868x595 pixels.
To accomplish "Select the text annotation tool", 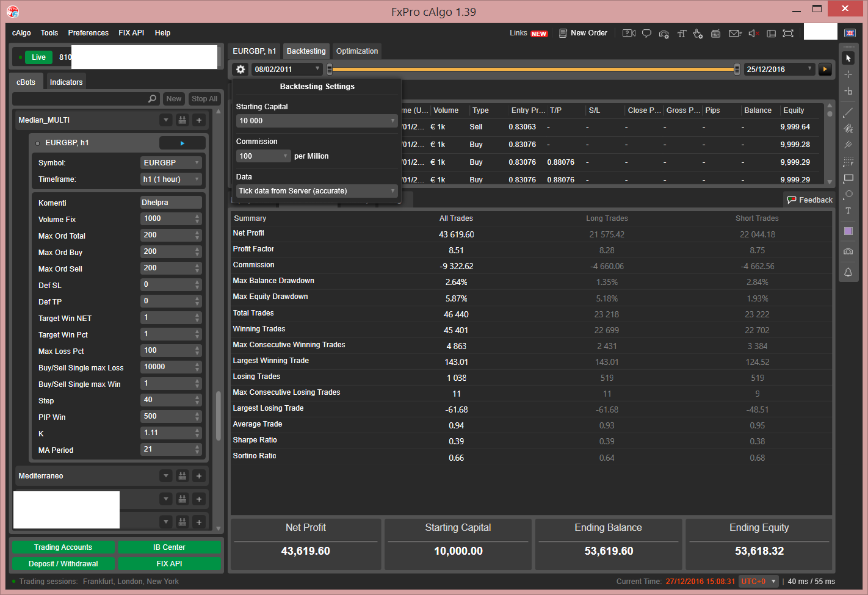I will tap(848, 211).
